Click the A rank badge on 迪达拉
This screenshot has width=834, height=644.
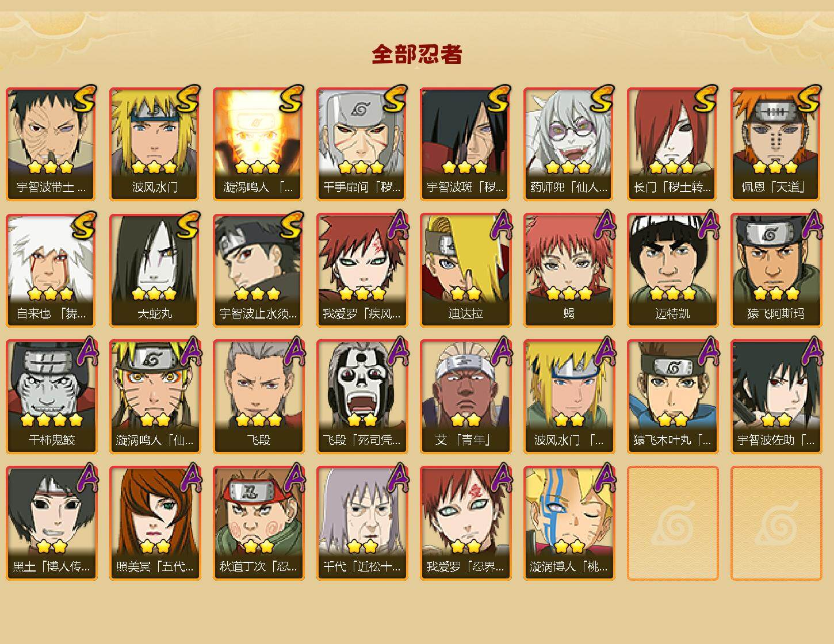click(x=500, y=225)
